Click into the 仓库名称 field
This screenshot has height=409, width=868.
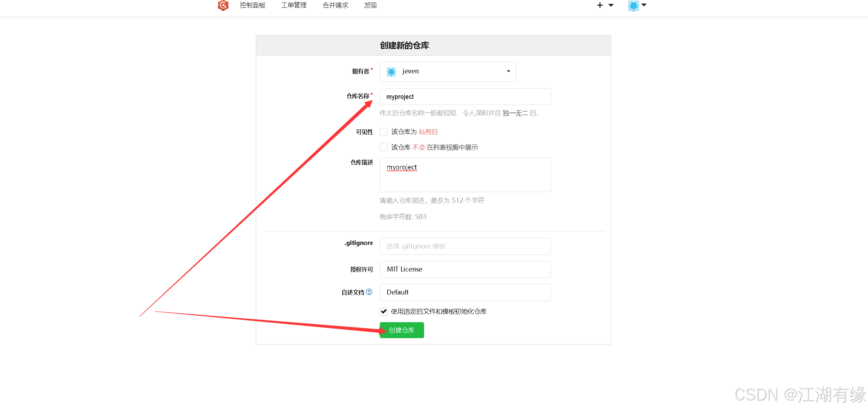[465, 96]
